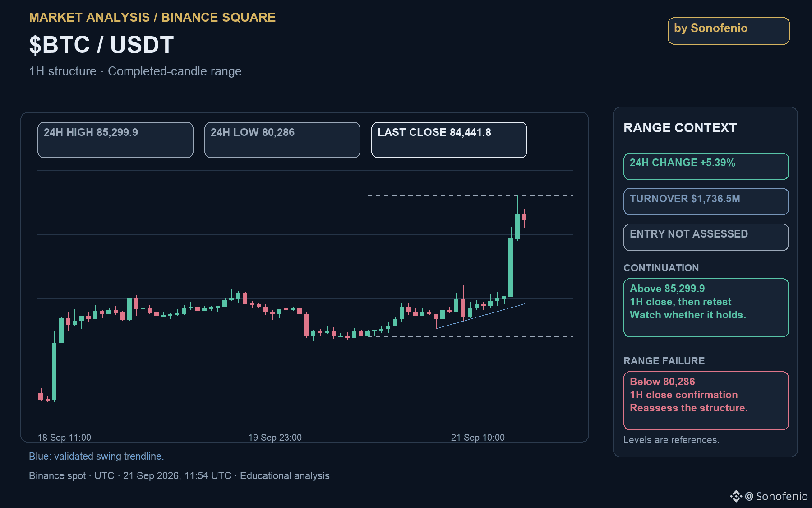
Task: Select the 24H LOW 80,286 box
Action: [x=282, y=140]
